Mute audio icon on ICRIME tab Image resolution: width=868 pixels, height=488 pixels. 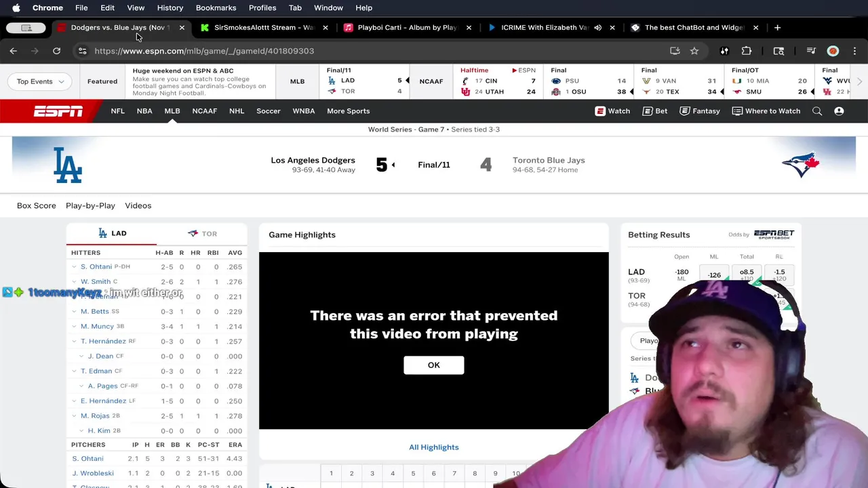click(x=597, y=28)
